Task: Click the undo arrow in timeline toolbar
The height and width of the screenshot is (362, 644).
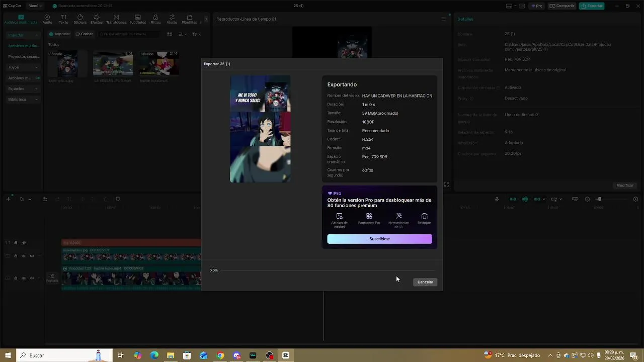Action: coord(45,199)
